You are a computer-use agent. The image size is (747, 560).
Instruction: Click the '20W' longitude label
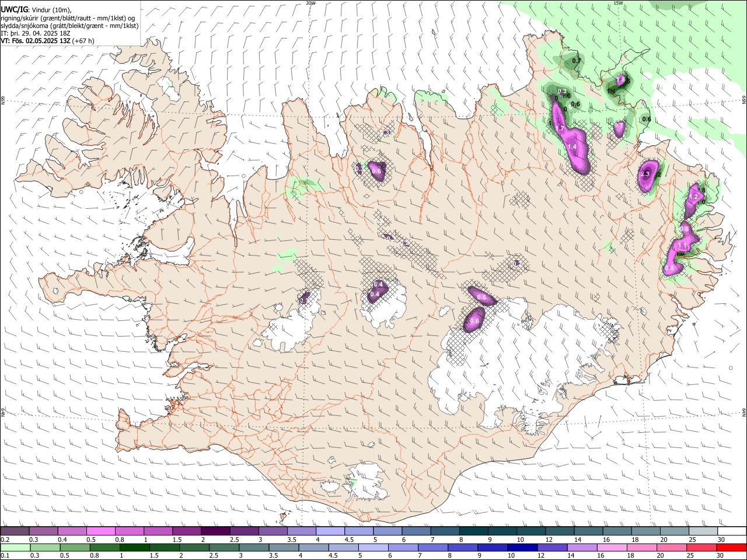tap(310, 3)
